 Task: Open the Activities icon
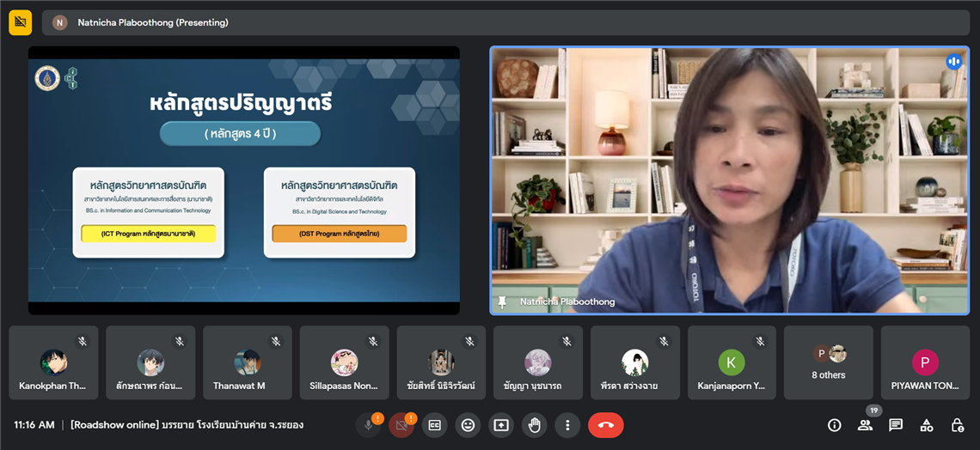pyautogui.click(x=927, y=425)
